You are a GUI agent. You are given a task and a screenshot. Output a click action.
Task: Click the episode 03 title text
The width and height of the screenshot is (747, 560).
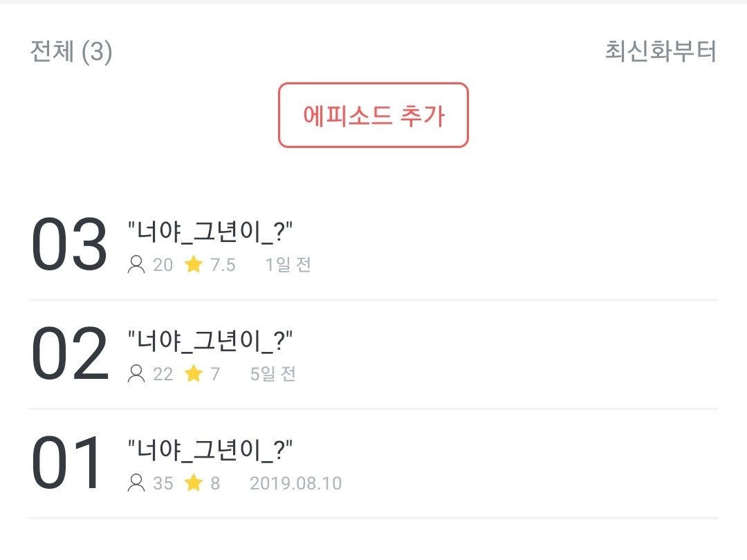211,232
